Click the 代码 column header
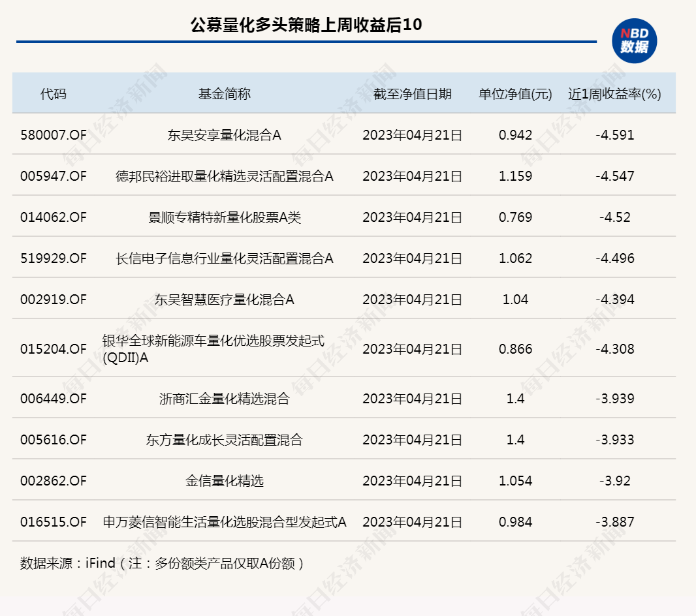This screenshot has height=616, width=696. click(x=54, y=94)
